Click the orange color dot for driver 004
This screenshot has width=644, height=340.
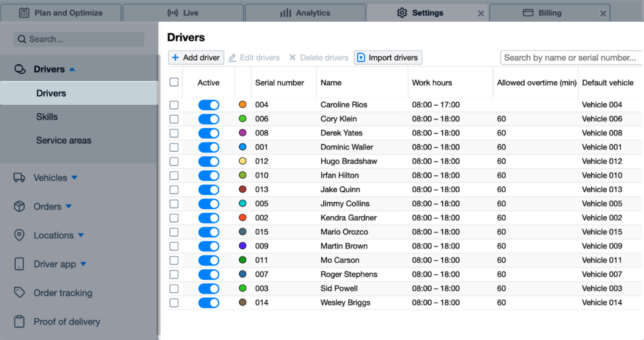click(243, 104)
